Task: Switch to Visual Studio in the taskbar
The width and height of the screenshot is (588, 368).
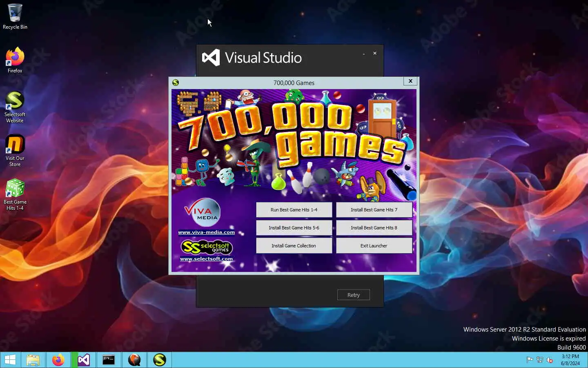Action: click(x=84, y=360)
